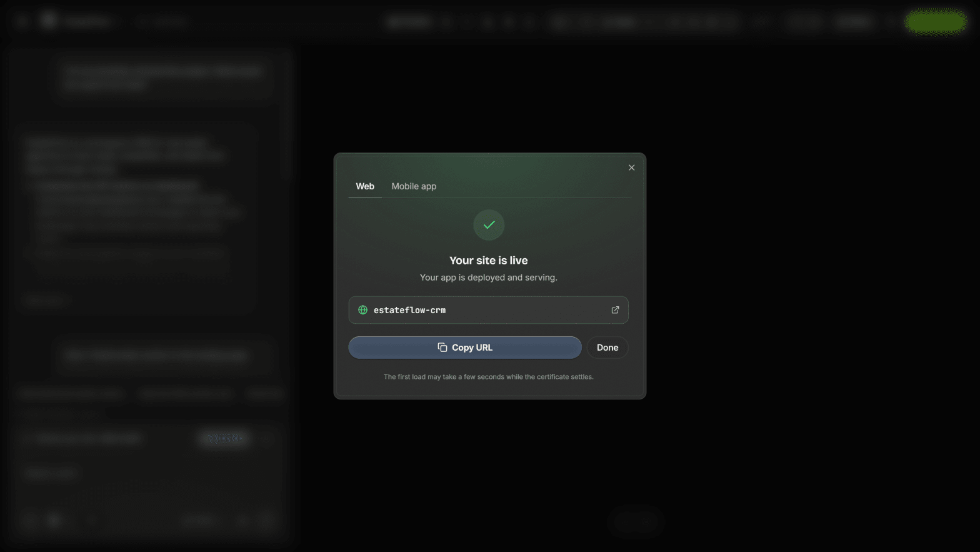Click the 'Your site is live' heading
Image resolution: width=980 pixels, height=552 pixels.
(489, 261)
